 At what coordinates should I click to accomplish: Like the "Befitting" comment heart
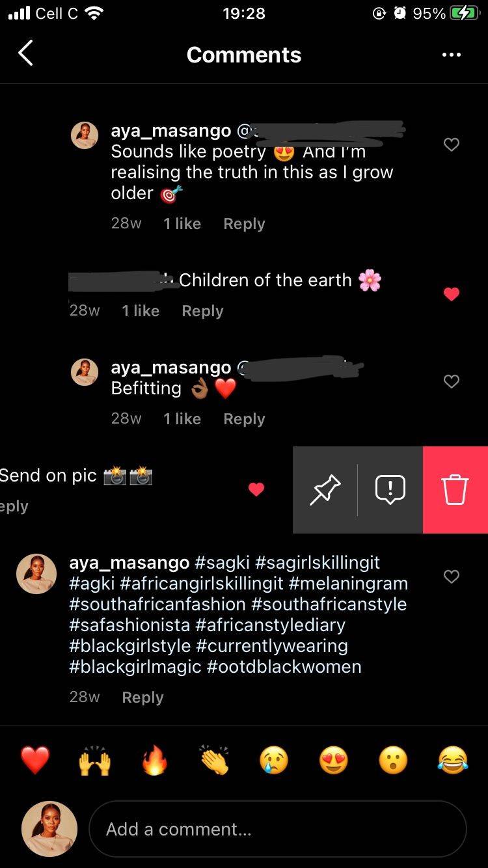click(452, 381)
